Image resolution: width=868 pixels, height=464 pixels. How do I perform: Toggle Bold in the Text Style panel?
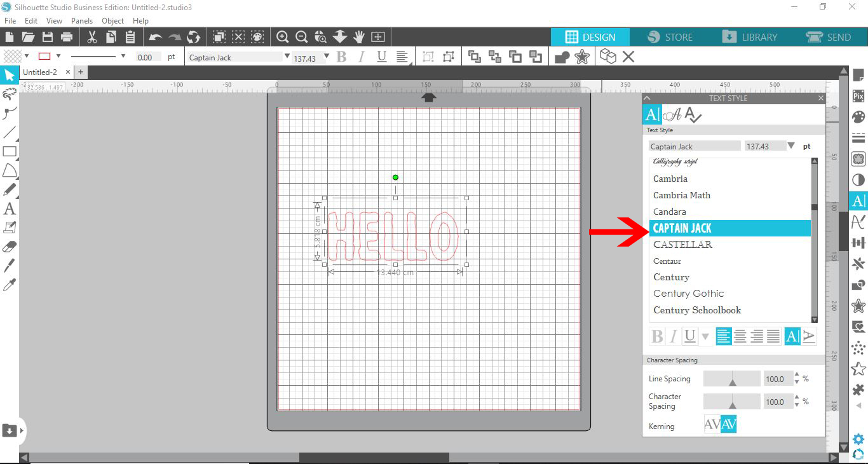click(657, 336)
